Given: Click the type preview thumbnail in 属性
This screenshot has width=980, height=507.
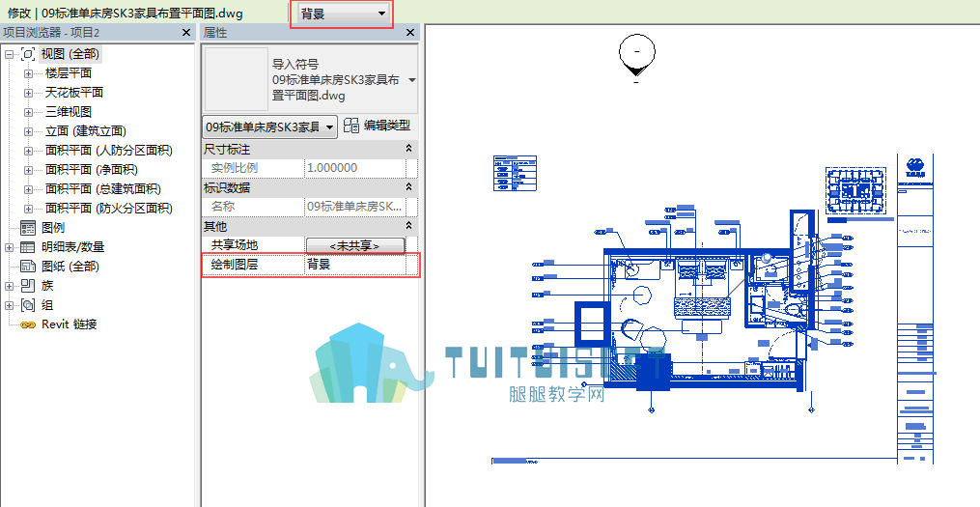Looking at the screenshot, I should pyautogui.click(x=237, y=79).
